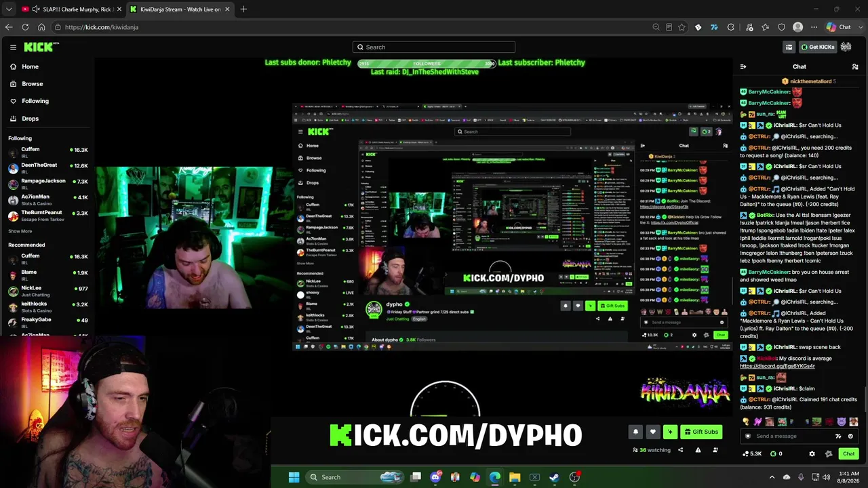Image resolution: width=868 pixels, height=488 pixels.
Task: Open the user profile avatar in Kick header
Action: (846, 47)
